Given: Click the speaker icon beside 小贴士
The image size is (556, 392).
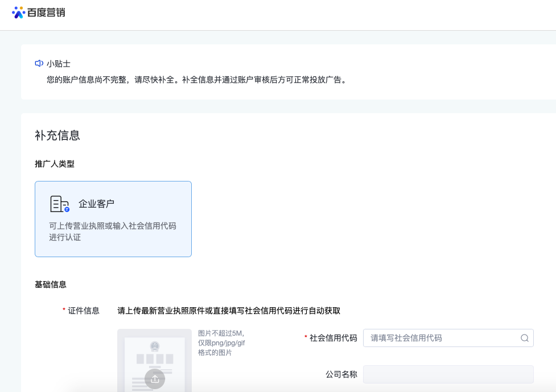Looking at the screenshot, I should (x=39, y=64).
